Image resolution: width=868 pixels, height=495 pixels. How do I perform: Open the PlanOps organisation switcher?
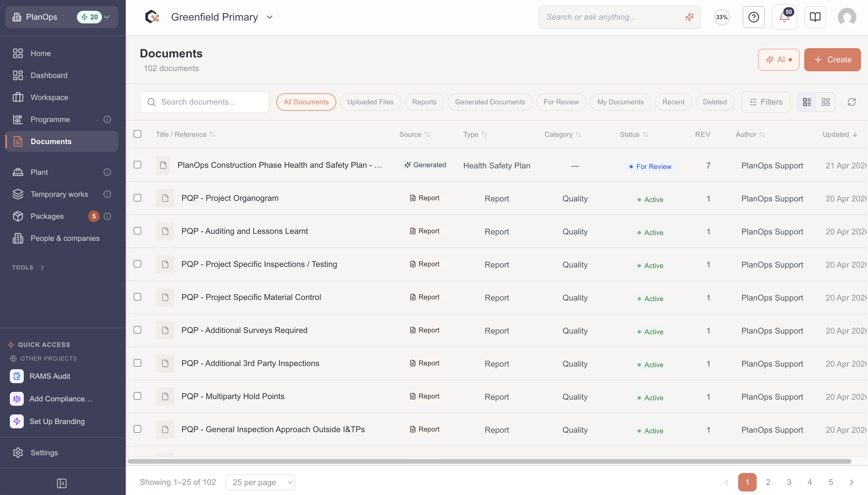(x=61, y=17)
